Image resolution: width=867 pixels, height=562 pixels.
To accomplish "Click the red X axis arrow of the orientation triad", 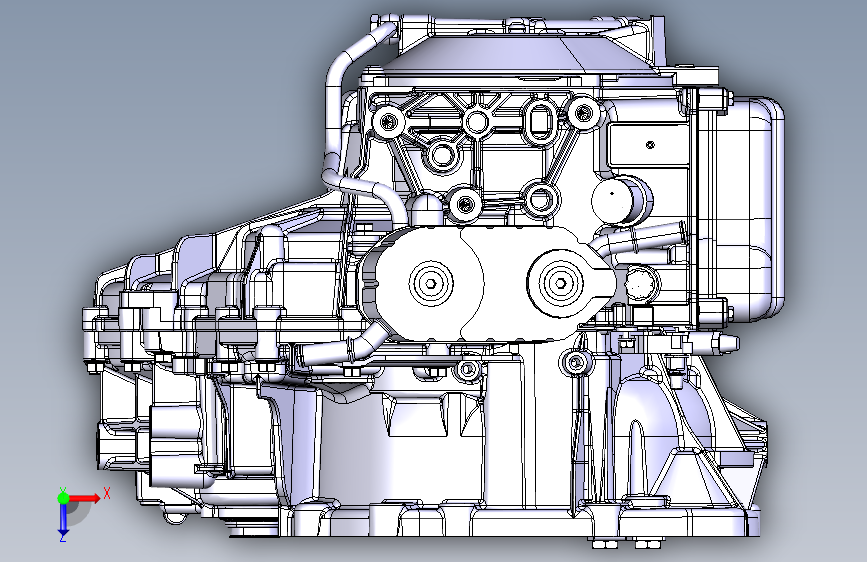I will (85, 498).
